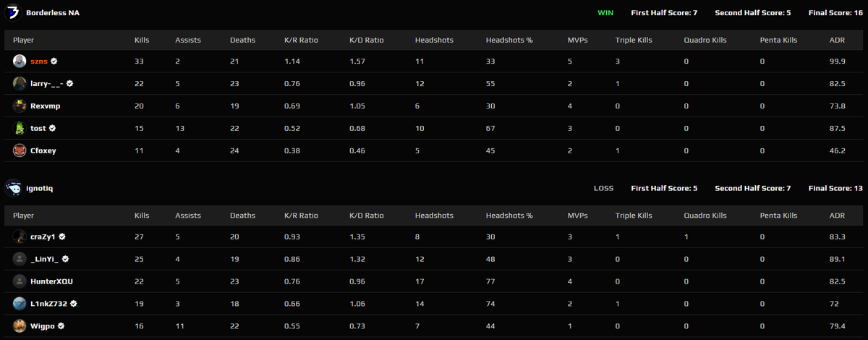Open player profile link Wigpo
Image resolution: width=868 pixels, height=340 pixels.
point(43,326)
